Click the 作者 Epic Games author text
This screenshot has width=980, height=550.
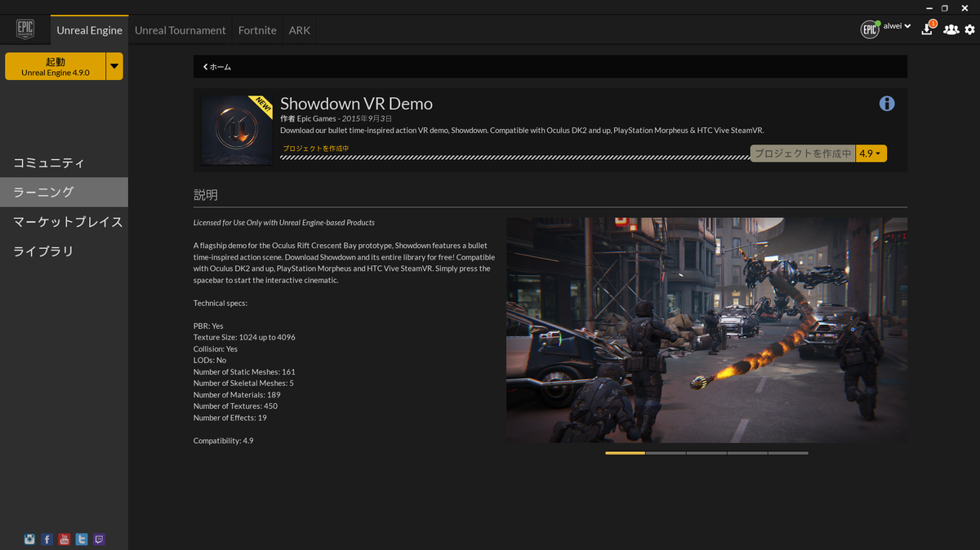coord(308,118)
